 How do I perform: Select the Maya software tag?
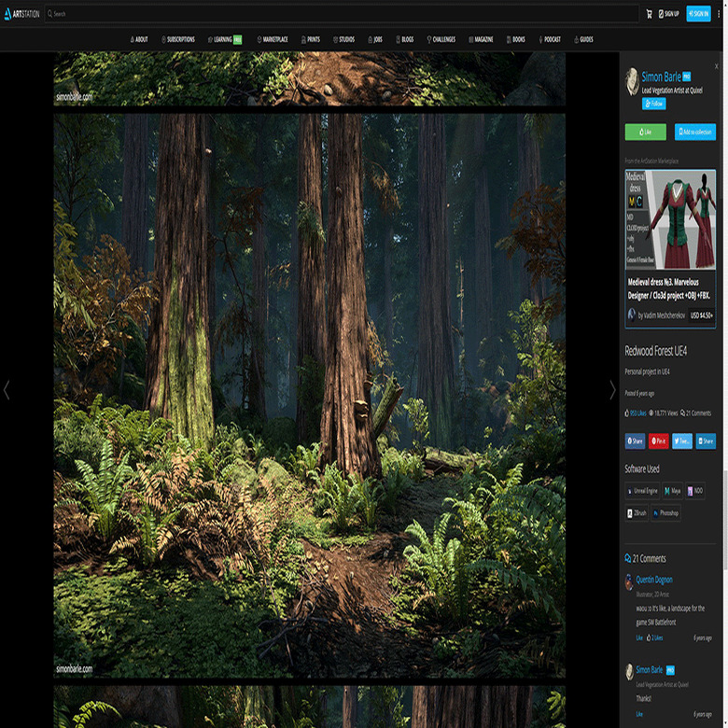click(x=672, y=491)
